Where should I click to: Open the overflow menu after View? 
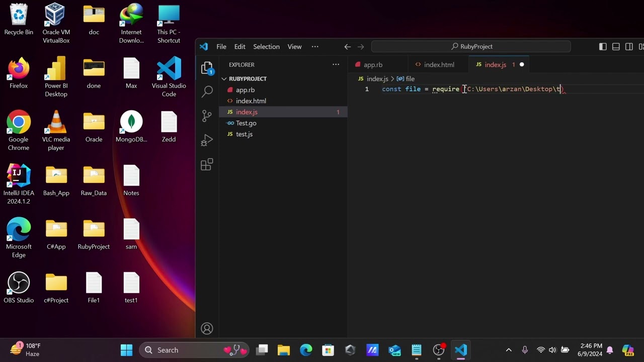(315, 47)
